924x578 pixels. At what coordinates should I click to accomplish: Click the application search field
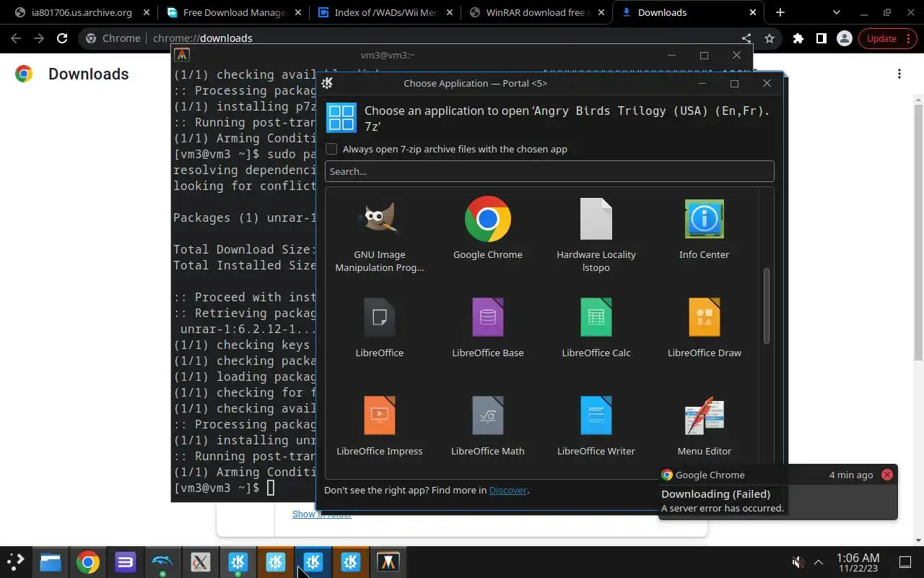click(x=549, y=171)
